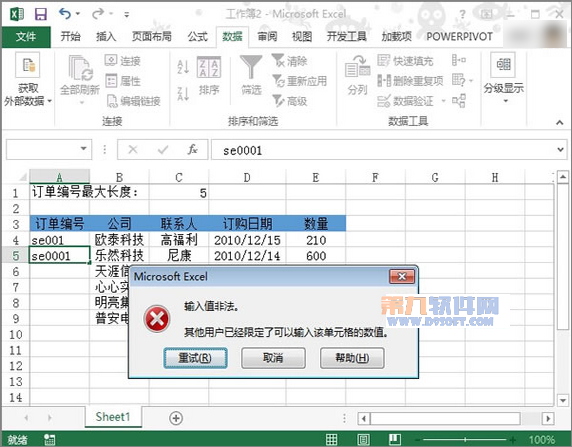Open Undo history dropdown arrow
This screenshot has height=447, width=572.
pyautogui.click(x=78, y=14)
